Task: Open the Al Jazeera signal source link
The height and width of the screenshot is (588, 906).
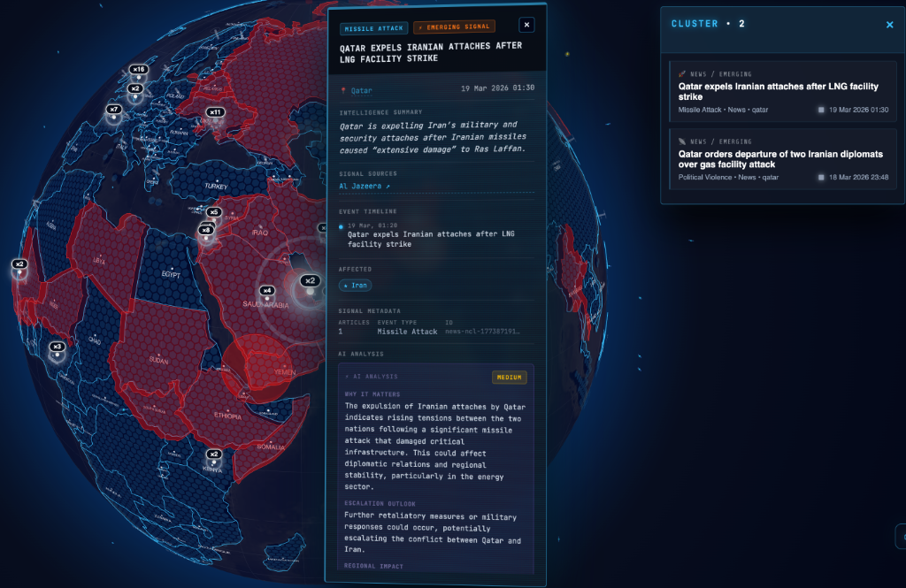Action: point(363,186)
